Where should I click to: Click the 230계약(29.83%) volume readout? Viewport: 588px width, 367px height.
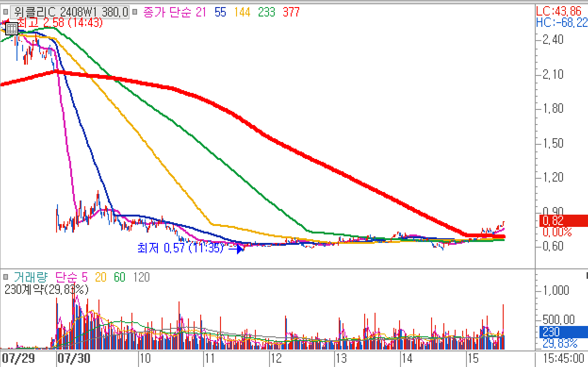[46, 289]
